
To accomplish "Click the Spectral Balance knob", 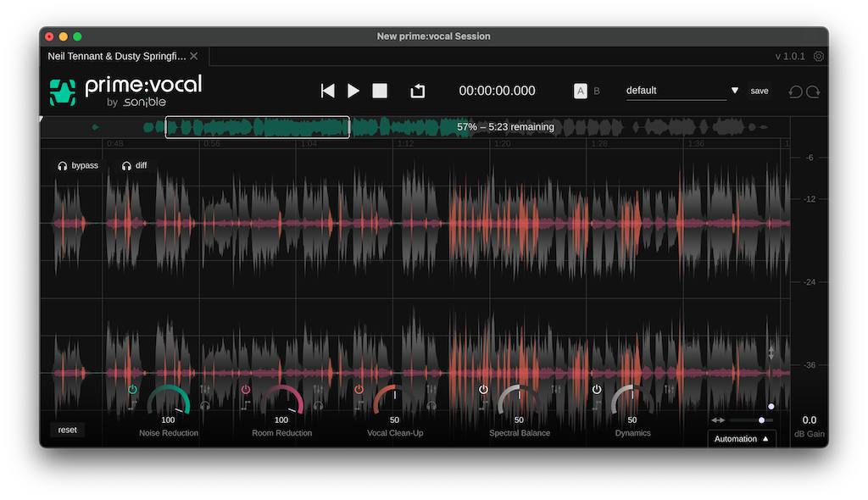I will tap(520, 400).
